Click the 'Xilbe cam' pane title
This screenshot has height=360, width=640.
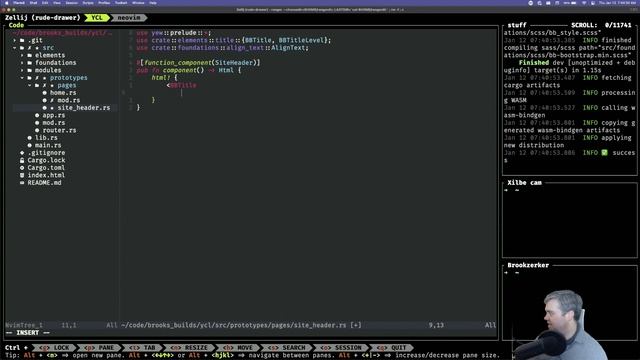coord(524,183)
